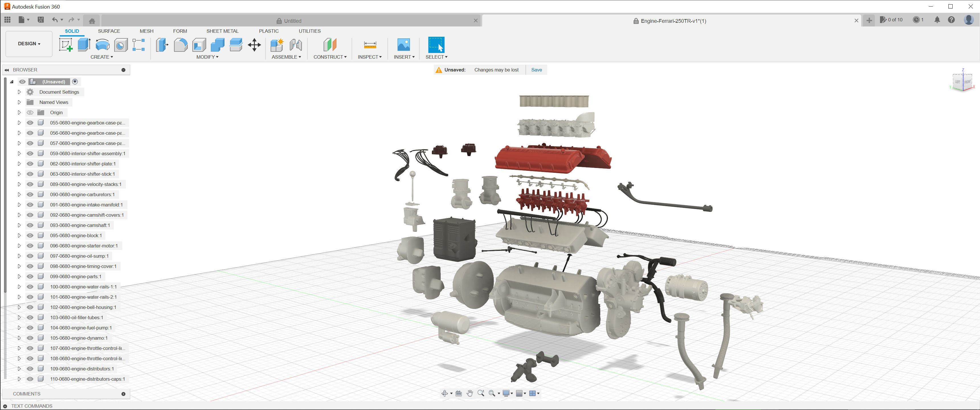
Task: Select the Create Sketch tool icon
Action: 66,45
